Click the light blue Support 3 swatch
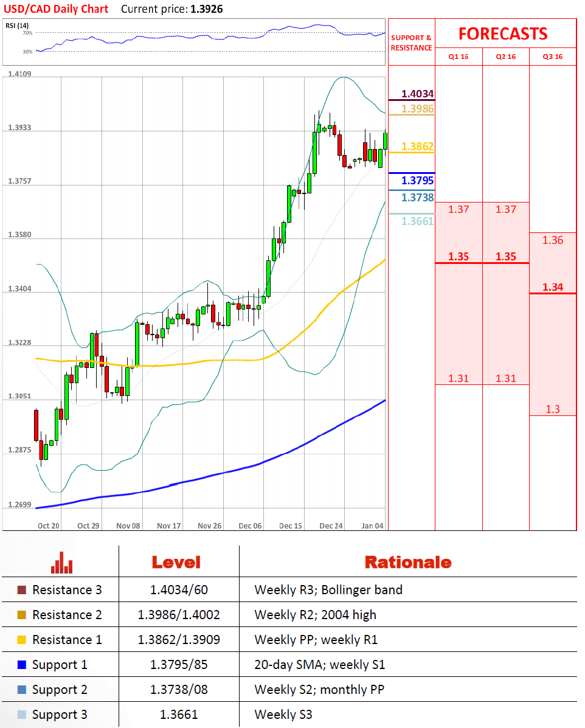The width and height of the screenshot is (585, 728). coord(22,715)
